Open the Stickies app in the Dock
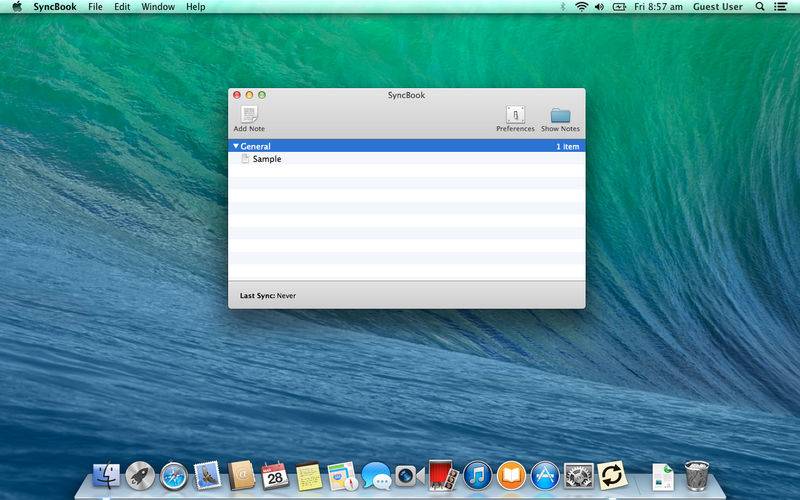This screenshot has width=800, height=500. pos(308,475)
